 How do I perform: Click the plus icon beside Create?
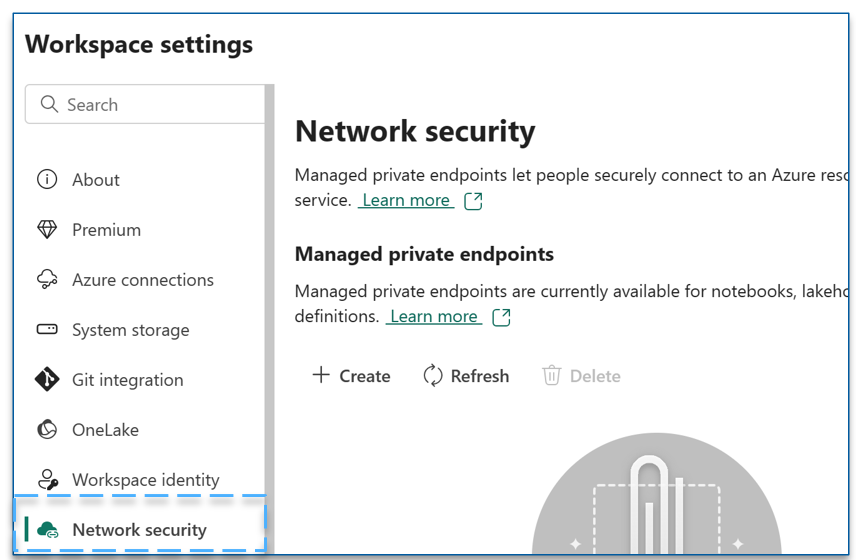[321, 375]
